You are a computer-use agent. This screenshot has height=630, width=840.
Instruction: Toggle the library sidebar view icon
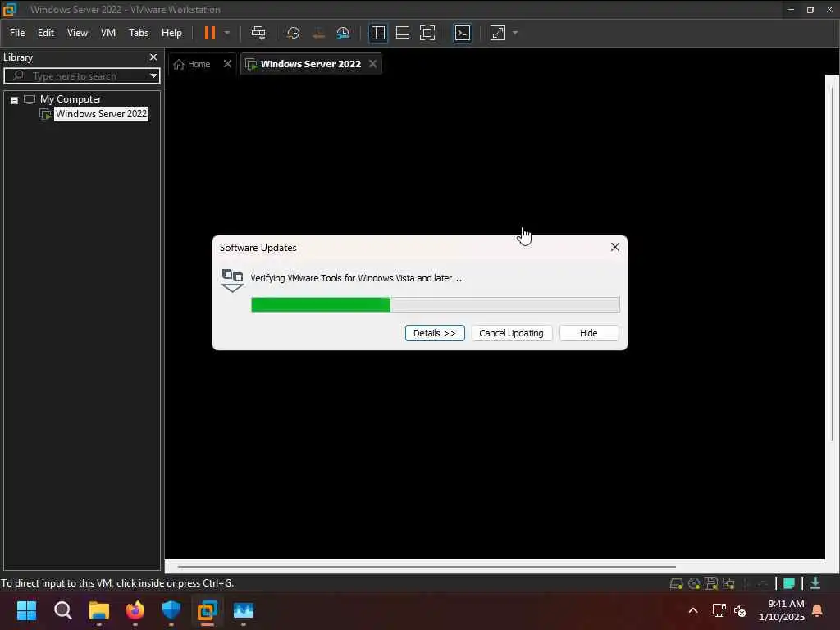coord(377,33)
